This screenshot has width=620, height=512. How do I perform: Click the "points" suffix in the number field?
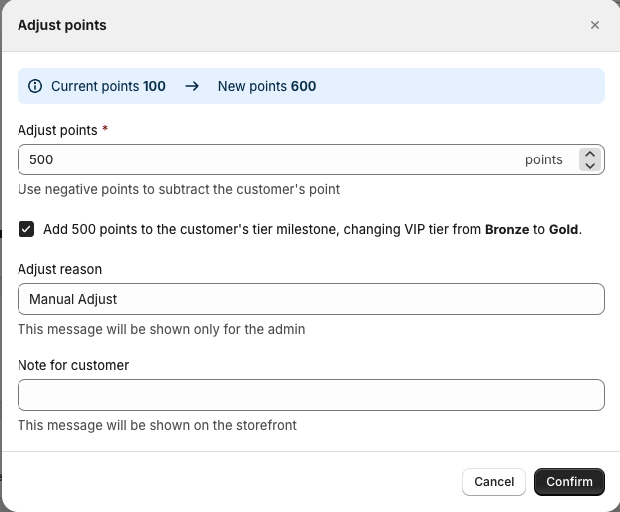[544, 160]
